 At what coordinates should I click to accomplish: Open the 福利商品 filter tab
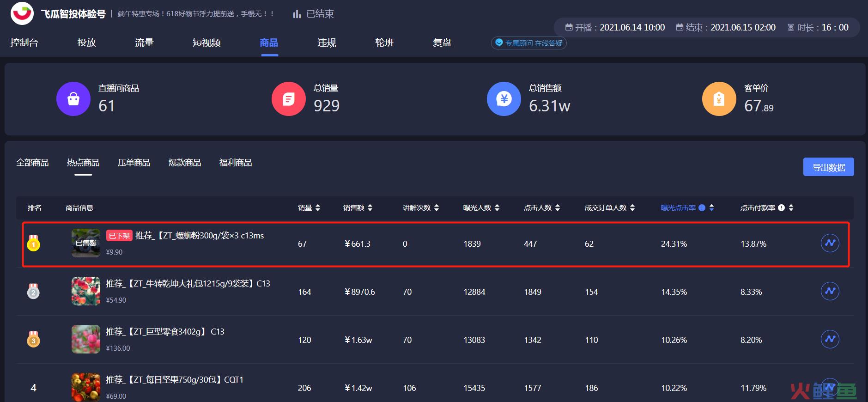click(x=236, y=163)
